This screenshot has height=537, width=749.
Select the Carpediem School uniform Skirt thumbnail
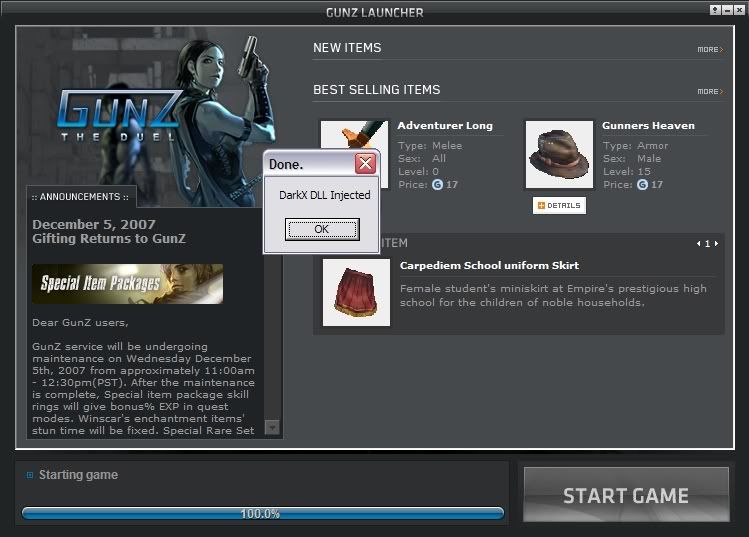coord(356,292)
